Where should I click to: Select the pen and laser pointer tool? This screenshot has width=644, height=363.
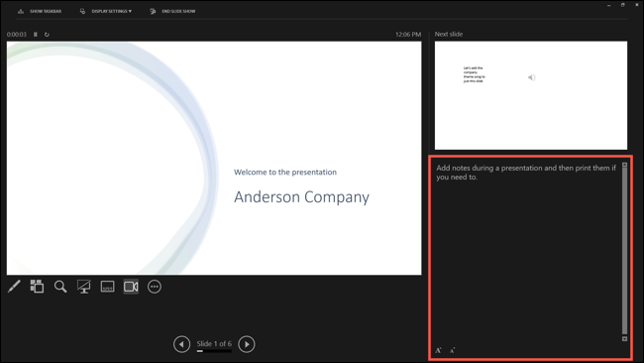coord(14,287)
